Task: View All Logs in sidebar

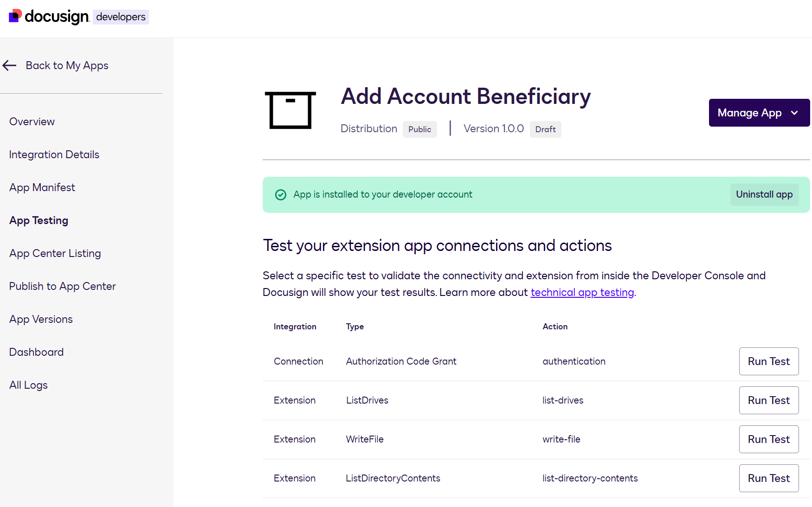Action: pos(29,385)
